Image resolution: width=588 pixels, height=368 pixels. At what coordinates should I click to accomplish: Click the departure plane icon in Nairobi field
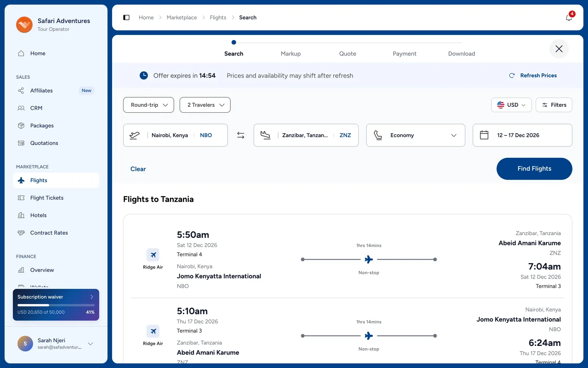[135, 135]
